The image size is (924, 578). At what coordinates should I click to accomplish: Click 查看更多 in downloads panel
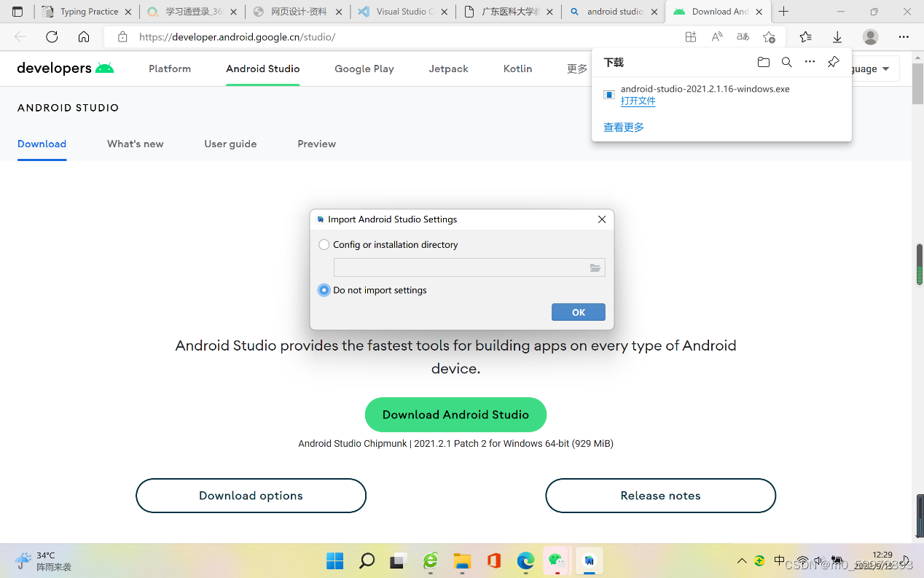(x=624, y=127)
